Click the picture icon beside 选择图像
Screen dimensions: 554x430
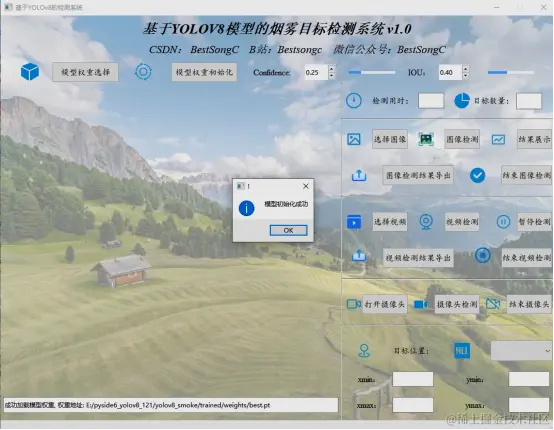[x=354, y=139]
